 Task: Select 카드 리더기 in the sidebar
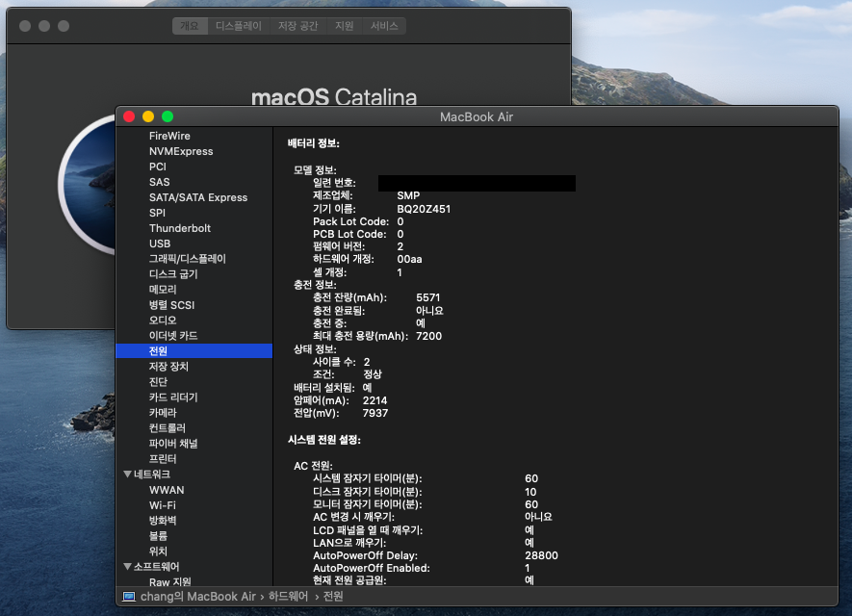pyautogui.click(x=173, y=398)
